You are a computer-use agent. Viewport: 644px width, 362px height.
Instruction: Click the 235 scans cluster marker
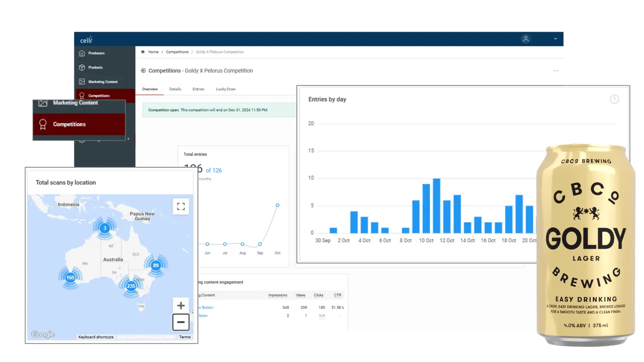(131, 286)
